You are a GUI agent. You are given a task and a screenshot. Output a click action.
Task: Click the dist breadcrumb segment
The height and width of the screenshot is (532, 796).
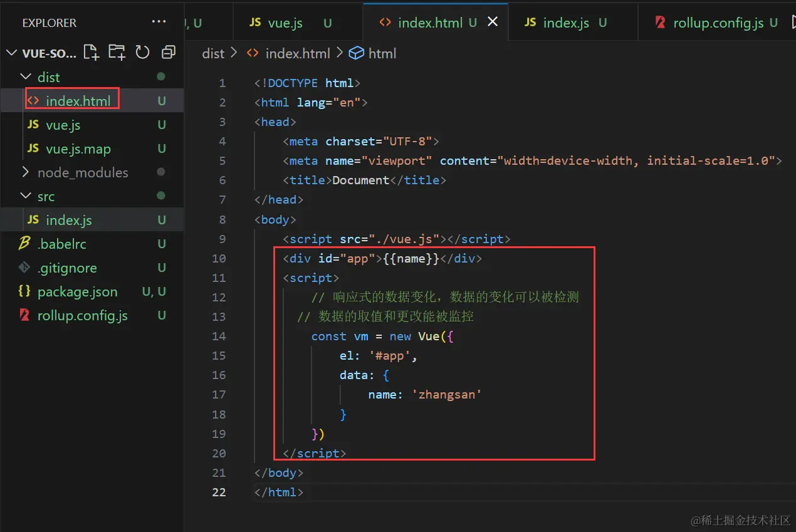[213, 53]
